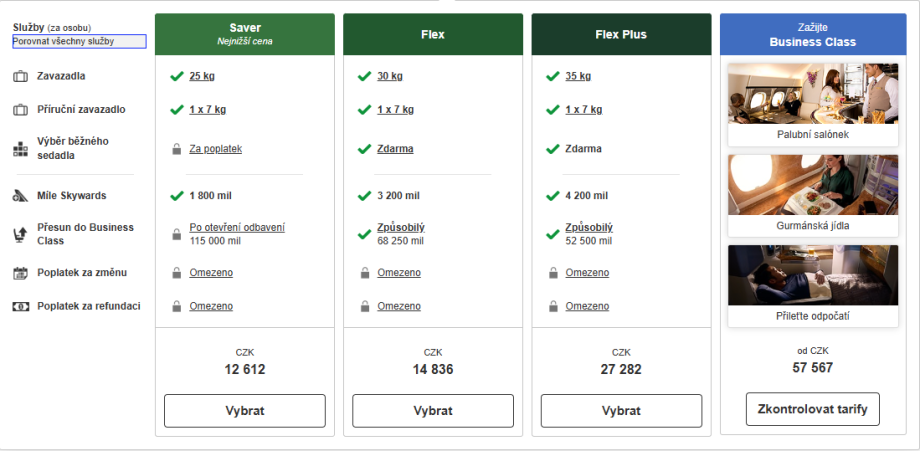Screen dimensions: 920x451
Task: Click the airplane tail Mile Skywards icon
Action: tap(20, 195)
